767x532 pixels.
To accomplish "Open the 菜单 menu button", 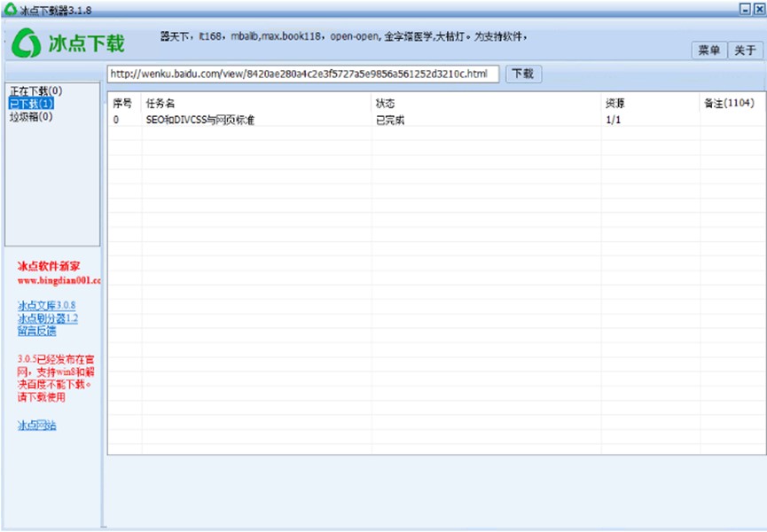I will [708, 50].
